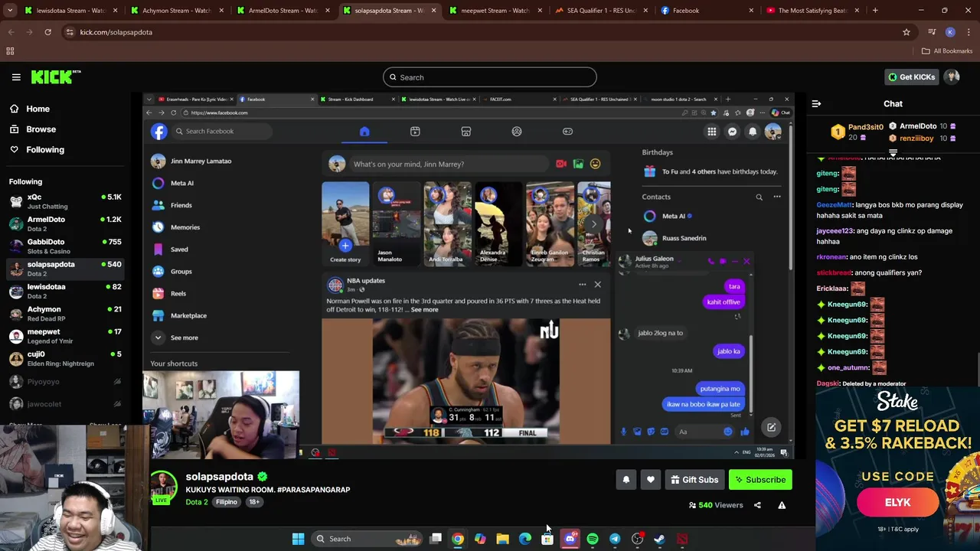Close the NBA updates post in stream

[x=597, y=285]
